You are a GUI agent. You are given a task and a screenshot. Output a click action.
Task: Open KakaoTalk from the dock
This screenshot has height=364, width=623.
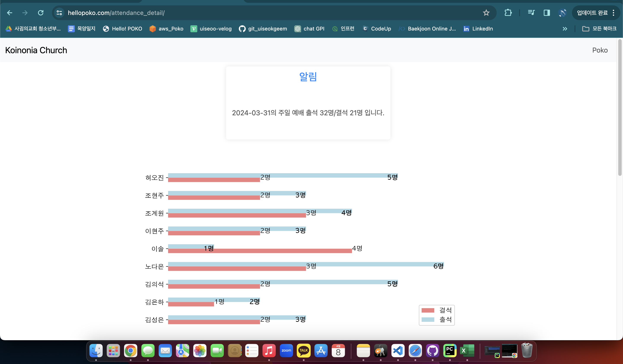pyautogui.click(x=303, y=350)
